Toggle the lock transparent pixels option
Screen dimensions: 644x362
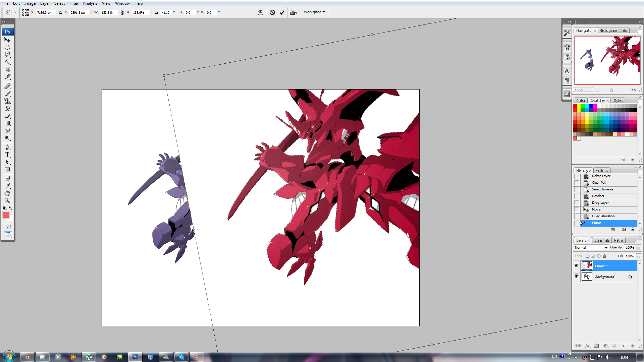[587, 256]
